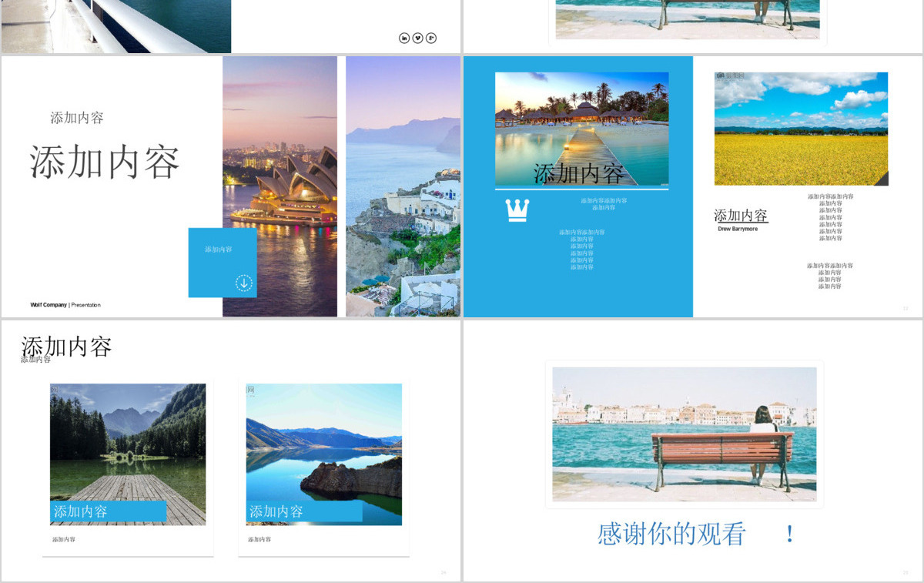Click "添加内容" heading at top of two-photo slide
924x583 pixels.
[67, 347]
